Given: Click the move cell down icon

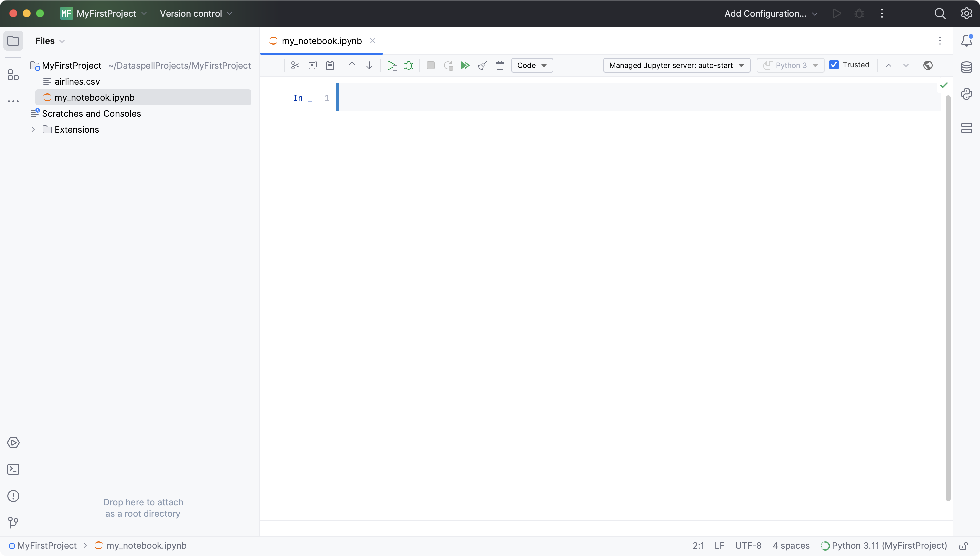Looking at the screenshot, I should [370, 65].
